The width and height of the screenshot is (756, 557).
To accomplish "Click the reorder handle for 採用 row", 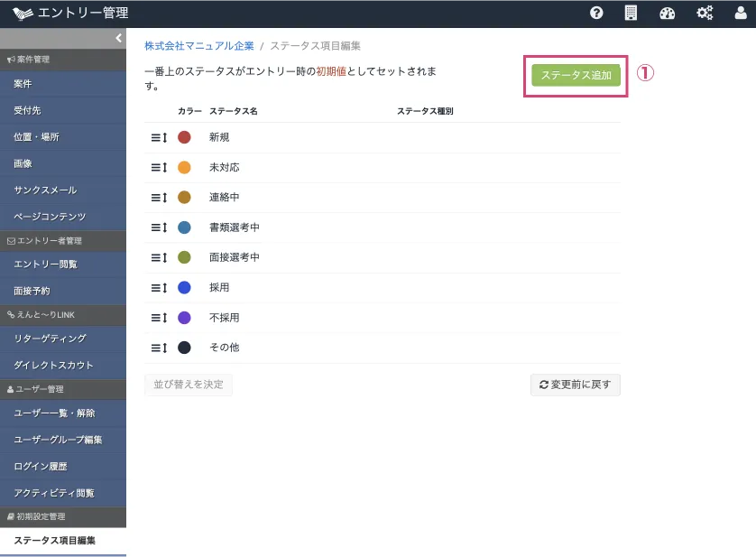I will click(x=159, y=288).
